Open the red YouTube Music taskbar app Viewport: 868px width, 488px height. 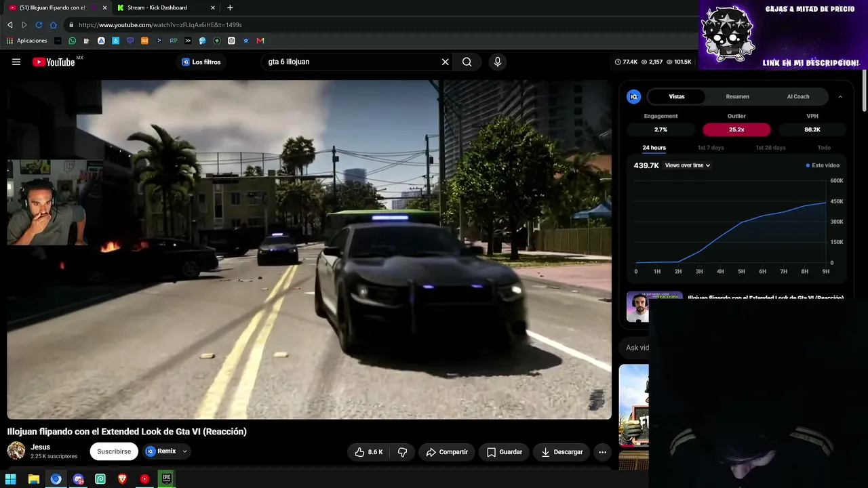click(x=144, y=479)
